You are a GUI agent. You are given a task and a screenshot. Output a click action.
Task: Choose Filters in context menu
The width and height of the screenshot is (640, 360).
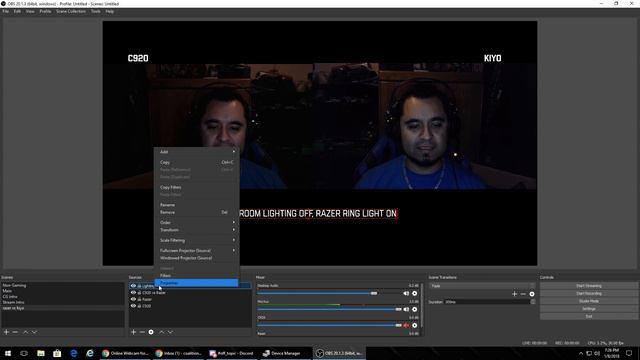(196, 276)
